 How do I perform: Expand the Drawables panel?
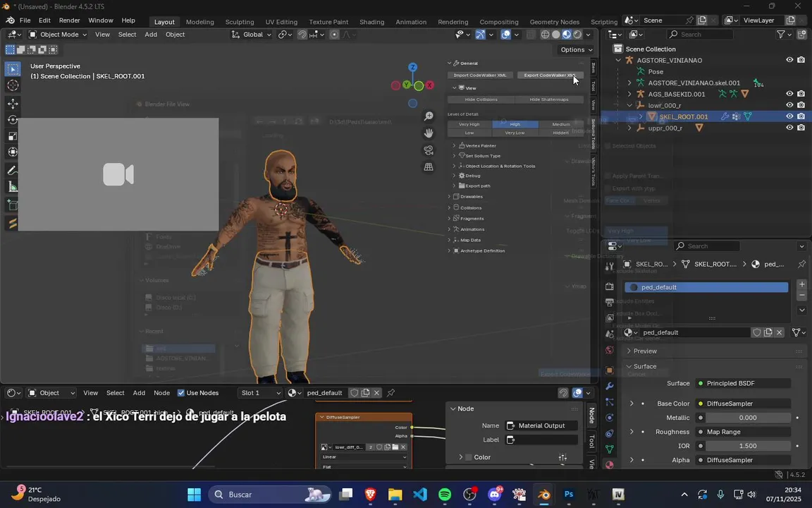tap(472, 196)
